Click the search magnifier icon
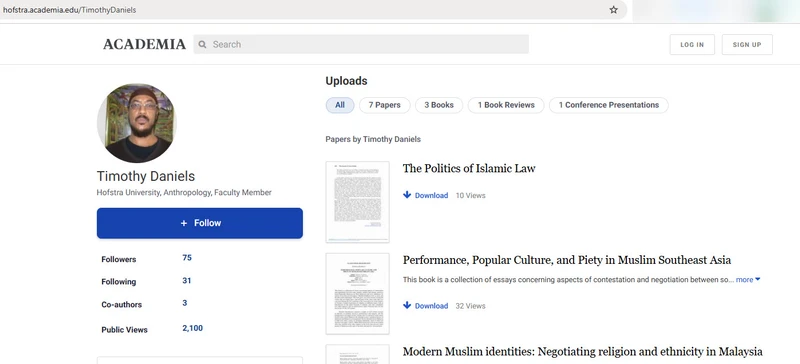Image resolution: width=800 pixels, height=364 pixels. [x=203, y=44]
